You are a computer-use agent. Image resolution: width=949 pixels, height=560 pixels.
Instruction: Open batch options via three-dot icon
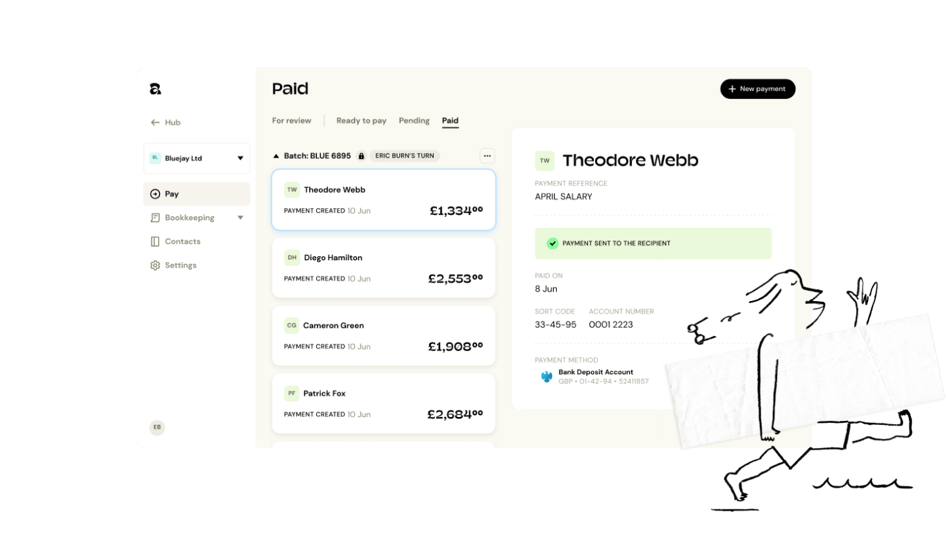[487, 155]
